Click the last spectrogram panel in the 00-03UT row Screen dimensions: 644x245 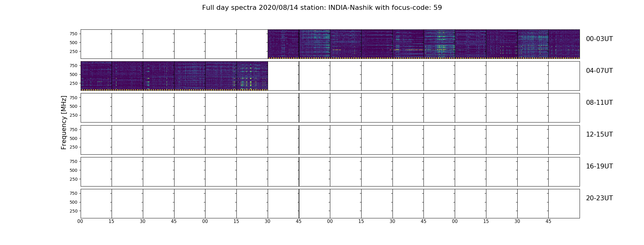[564, 44]
